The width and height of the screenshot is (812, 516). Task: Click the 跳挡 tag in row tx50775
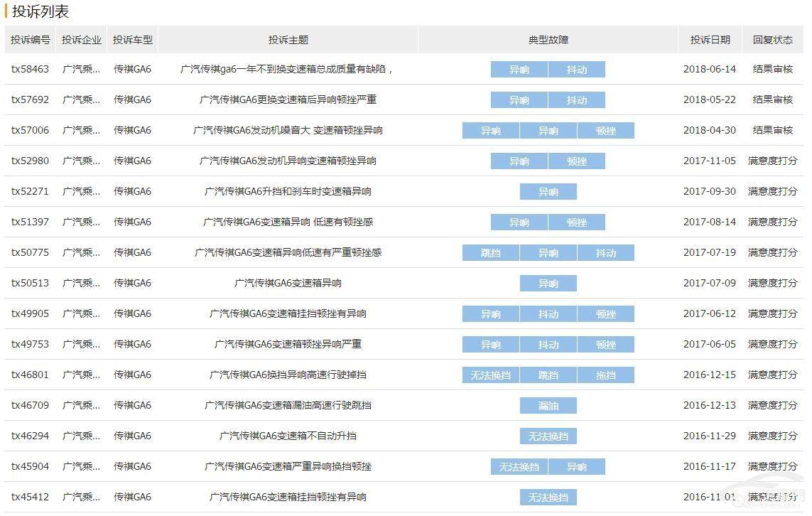click(490, 253)
